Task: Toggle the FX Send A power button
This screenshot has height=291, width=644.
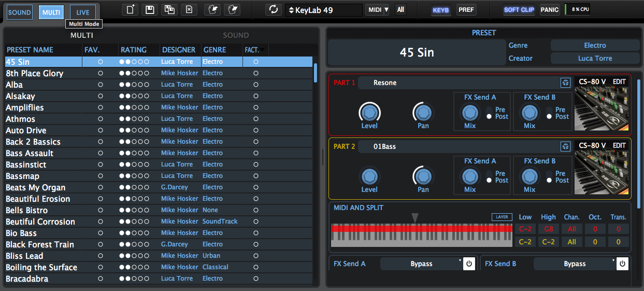Action: (x=469, y=264)
